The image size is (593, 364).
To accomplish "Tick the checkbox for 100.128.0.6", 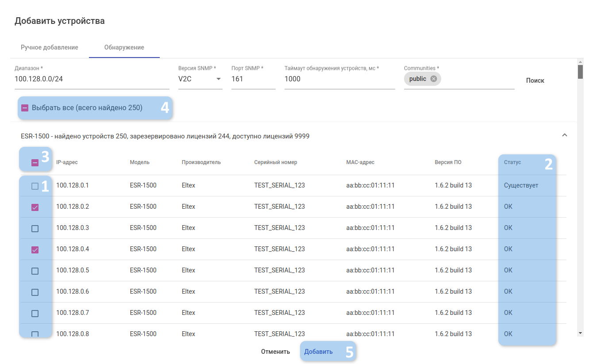I will point(35,292).
